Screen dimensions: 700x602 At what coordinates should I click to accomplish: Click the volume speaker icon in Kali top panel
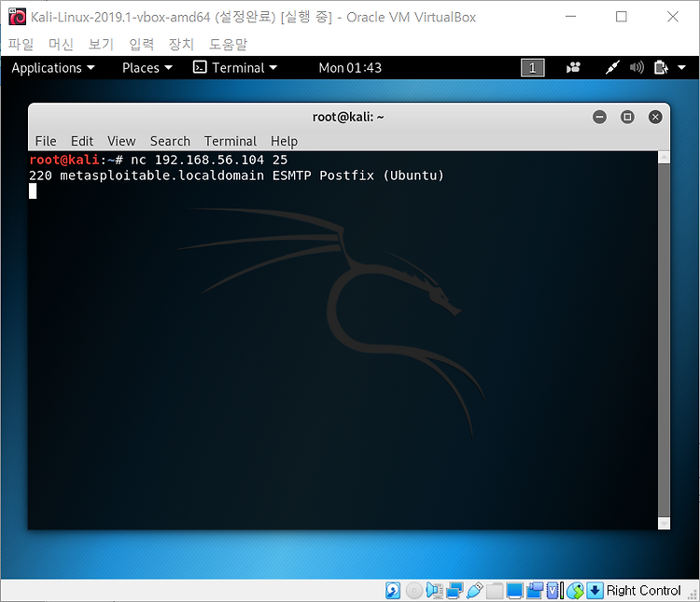(x=637, y=67)
